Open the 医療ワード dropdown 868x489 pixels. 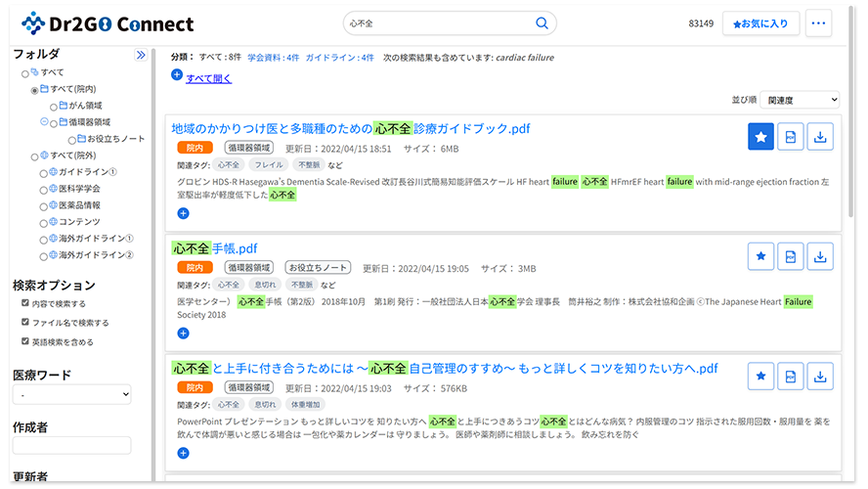coord(72,395)
